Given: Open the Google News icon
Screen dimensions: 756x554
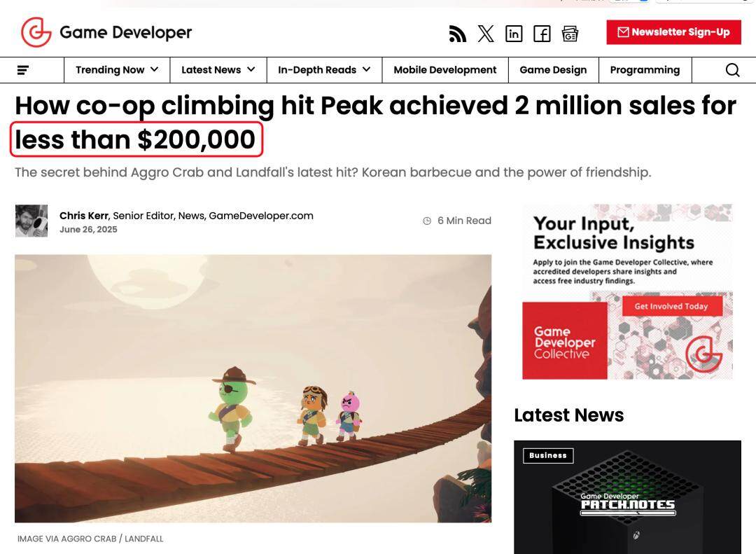Looking at the screenshot, I should click(x=570, y=33).
